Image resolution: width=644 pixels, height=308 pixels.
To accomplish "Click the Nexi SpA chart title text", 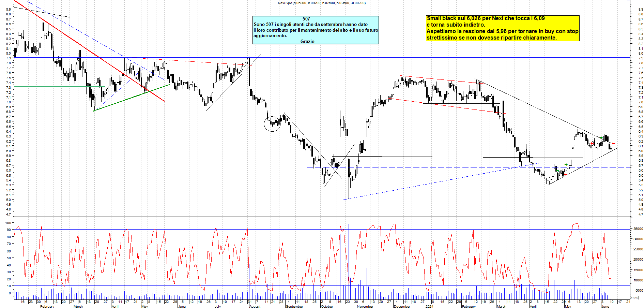I will (322, 3).
